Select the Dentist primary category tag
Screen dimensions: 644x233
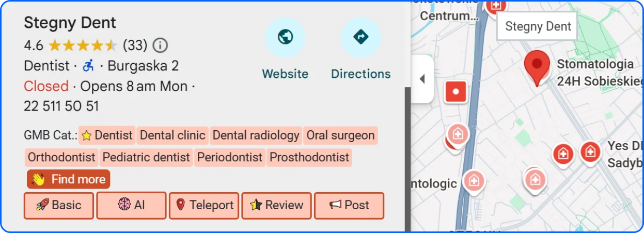107,135
